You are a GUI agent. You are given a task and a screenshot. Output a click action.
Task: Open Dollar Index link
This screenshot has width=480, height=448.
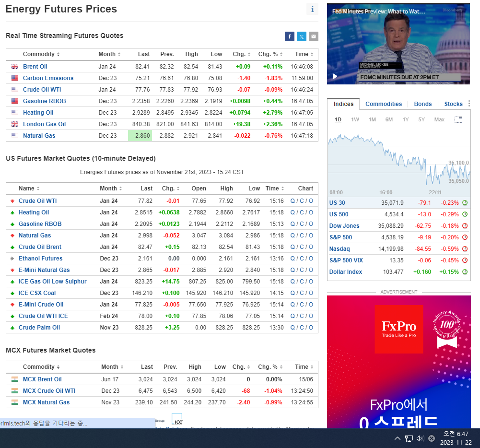coord(346,271)
